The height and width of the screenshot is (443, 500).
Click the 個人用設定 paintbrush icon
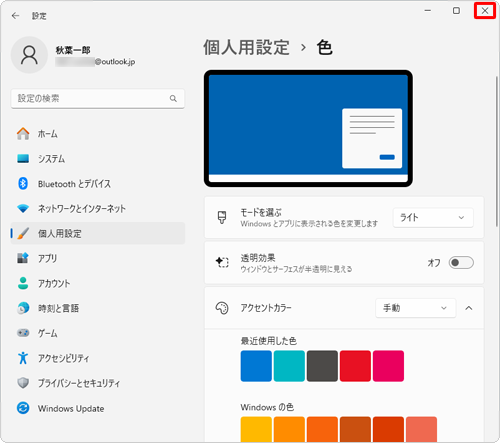[23, 233]
